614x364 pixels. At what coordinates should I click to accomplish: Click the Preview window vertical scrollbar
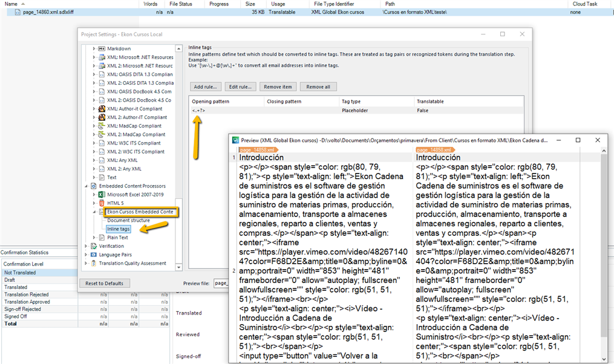(603, 242)
